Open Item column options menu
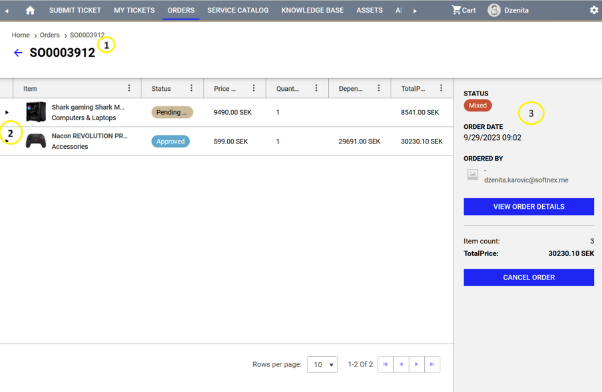The width and height of the screenshot is (602, 392). pos(129,88)
